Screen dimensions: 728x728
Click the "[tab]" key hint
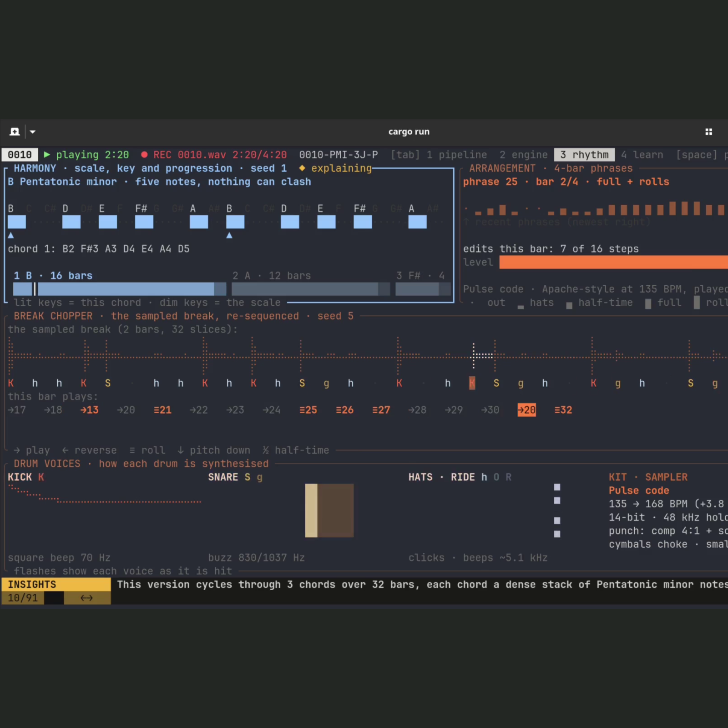(x=405, y=155)
